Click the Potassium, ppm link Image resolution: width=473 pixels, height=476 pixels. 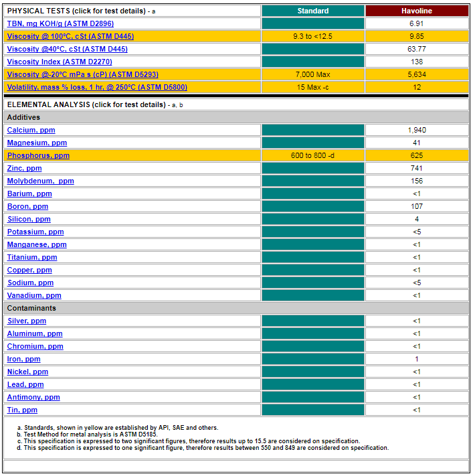point(35,232)
